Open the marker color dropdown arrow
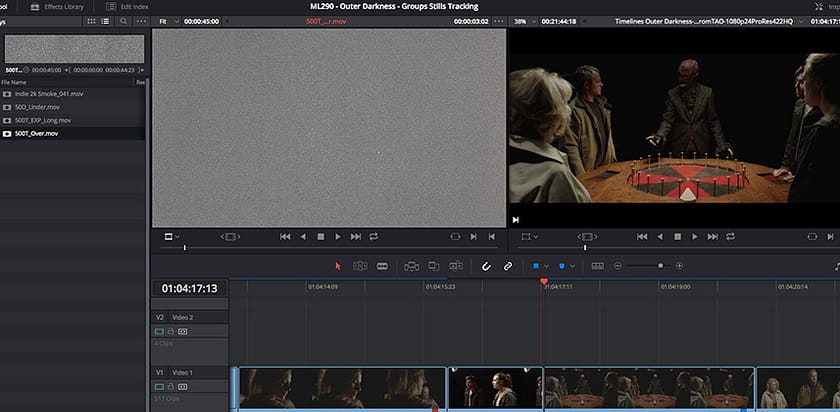This screenshot has height=412, width=840. point(572,266)
